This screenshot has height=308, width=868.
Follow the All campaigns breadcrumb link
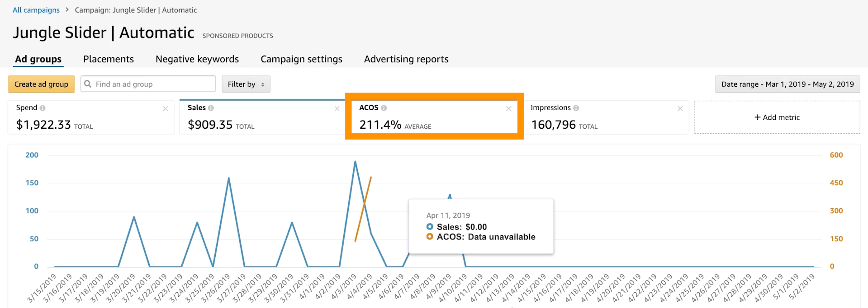(36, 10)
